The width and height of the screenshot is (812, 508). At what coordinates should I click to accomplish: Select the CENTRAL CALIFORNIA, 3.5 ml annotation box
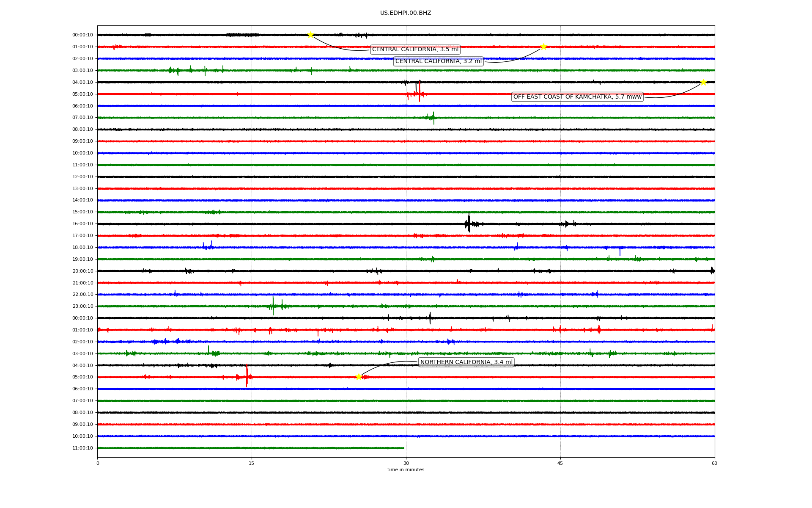(415, 50)
